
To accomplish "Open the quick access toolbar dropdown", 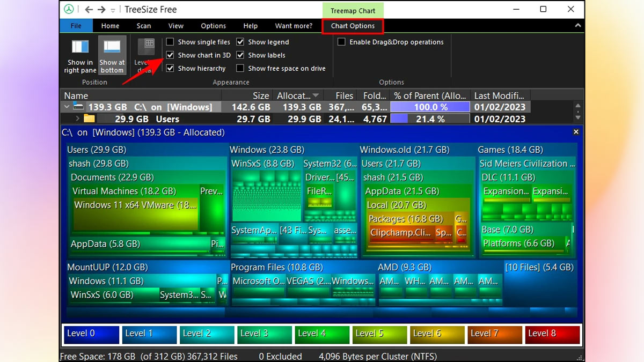I will click(x=113, y=10).
